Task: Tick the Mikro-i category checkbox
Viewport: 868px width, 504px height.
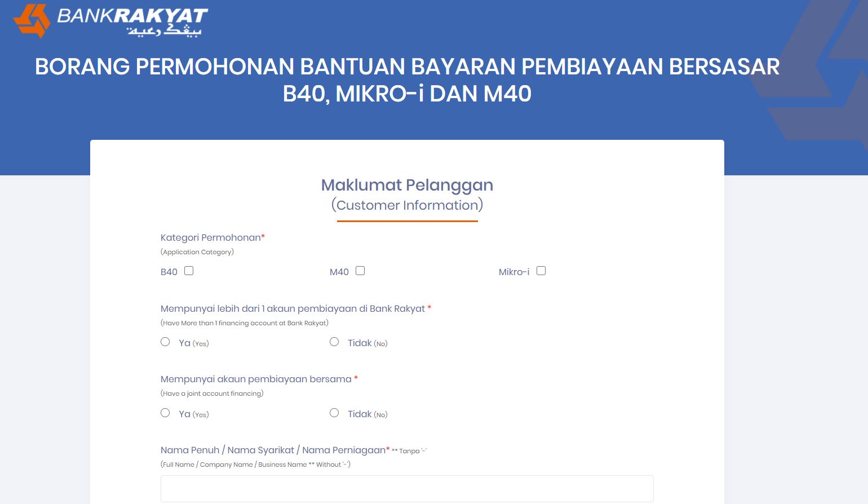Action: pyautogui.click(x=541, y=271)
